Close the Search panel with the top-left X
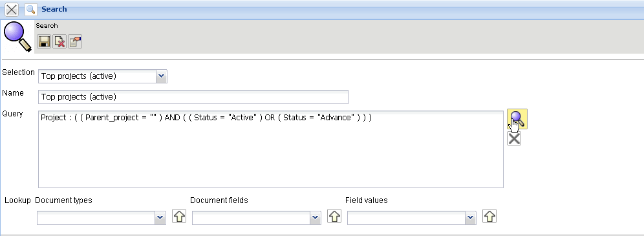This screenshot has height=236, width=644. 12,9
